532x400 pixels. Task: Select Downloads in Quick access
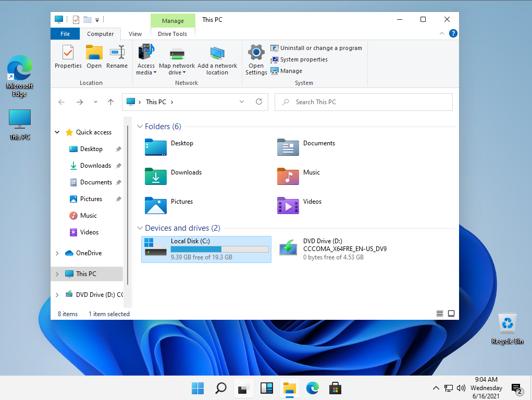(x=95, y=166)
